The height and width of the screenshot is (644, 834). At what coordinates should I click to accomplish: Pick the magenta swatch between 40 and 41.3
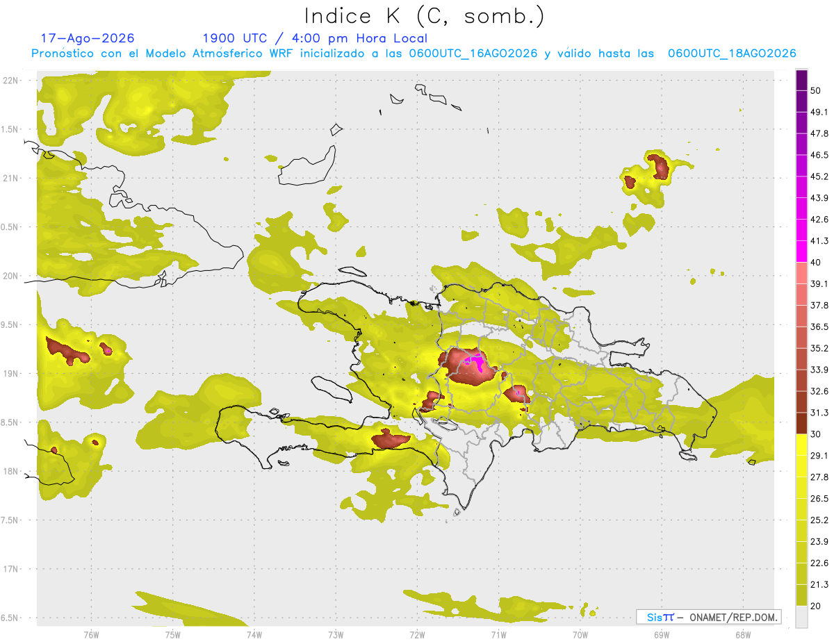(x=801, y=252)
